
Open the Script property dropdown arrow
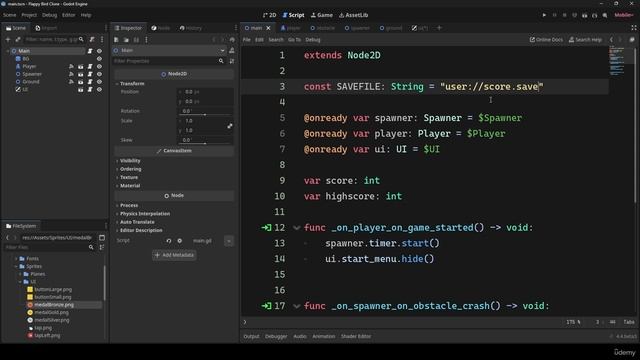(229, 241)
